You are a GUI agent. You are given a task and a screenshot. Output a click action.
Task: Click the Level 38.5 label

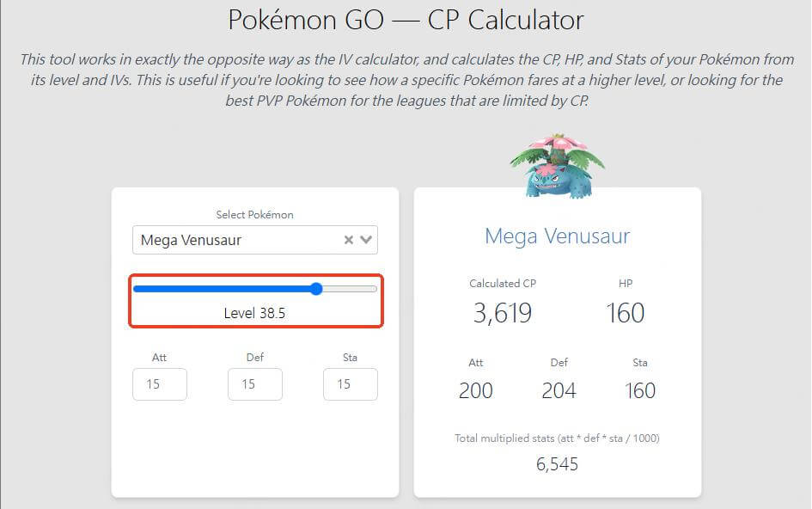[x=254, y=313]
